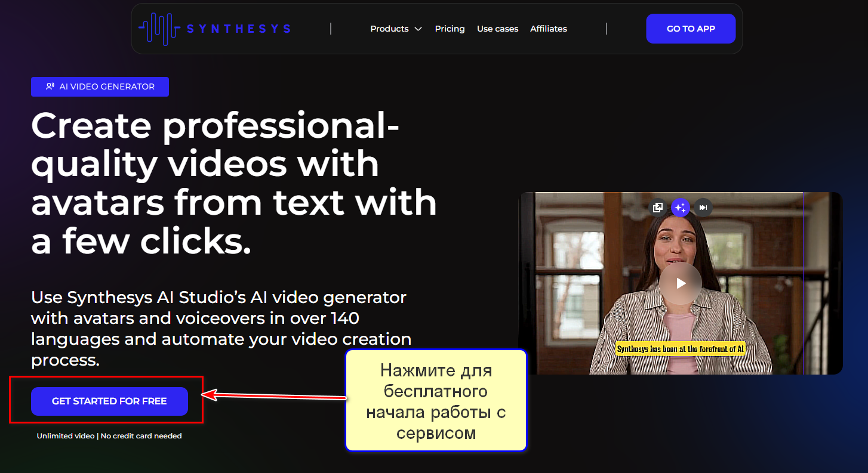The height and width of the screenshot is (473, 868).
Task: Expand the chevron next to Products
Action: point(418,29)
